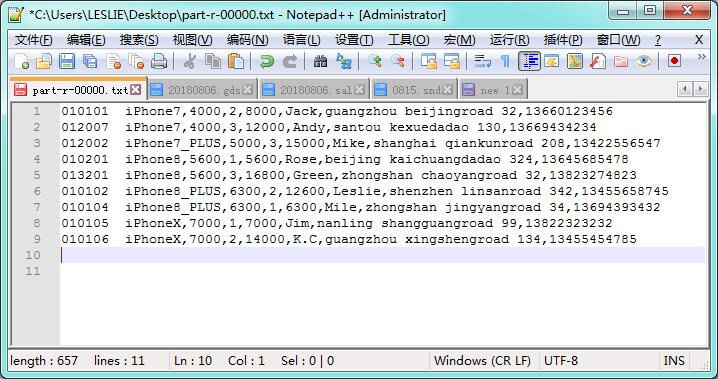Click the X at menu bar end
The height and width of the screenshot is (379, 718).
699,40
